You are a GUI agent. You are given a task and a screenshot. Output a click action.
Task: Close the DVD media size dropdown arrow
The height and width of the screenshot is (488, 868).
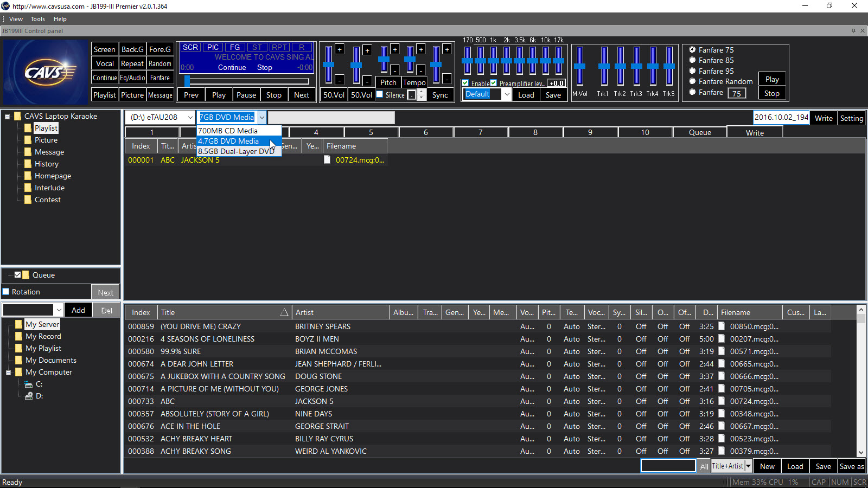click(262, 117)
